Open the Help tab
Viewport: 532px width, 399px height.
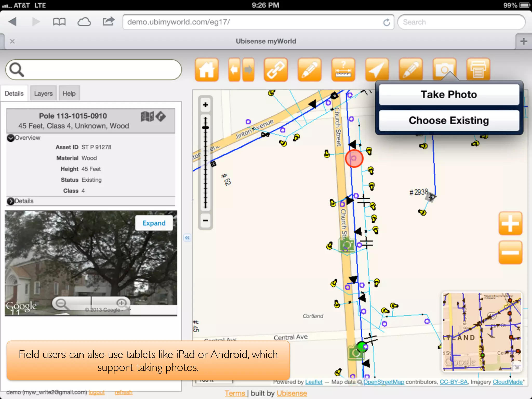point(69,94)
